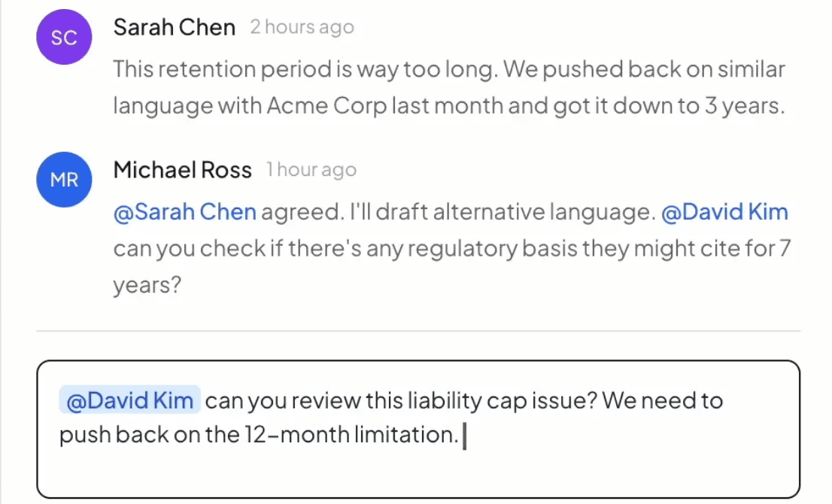
Task: Open Sarah Chen's profile from her name
Action: [x=174, y=28]
